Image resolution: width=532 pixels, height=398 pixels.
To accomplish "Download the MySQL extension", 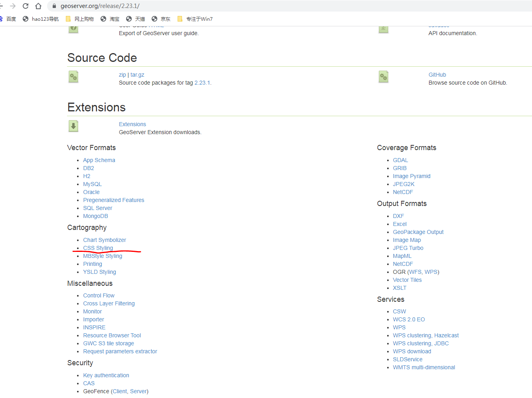I will tap(92, 184).
